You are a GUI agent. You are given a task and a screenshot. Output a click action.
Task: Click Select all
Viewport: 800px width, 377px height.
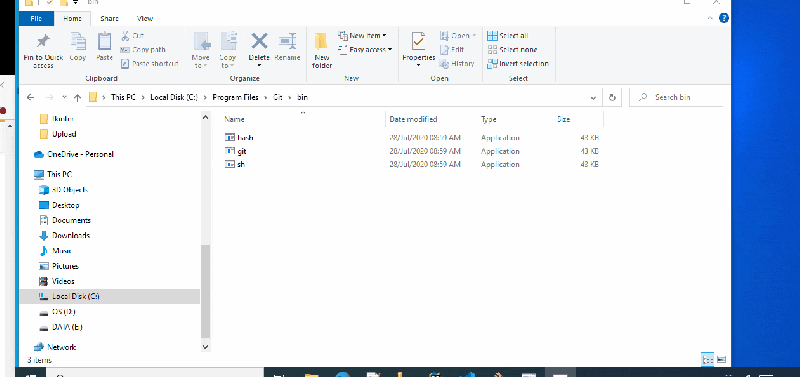(x=508, y=36)
